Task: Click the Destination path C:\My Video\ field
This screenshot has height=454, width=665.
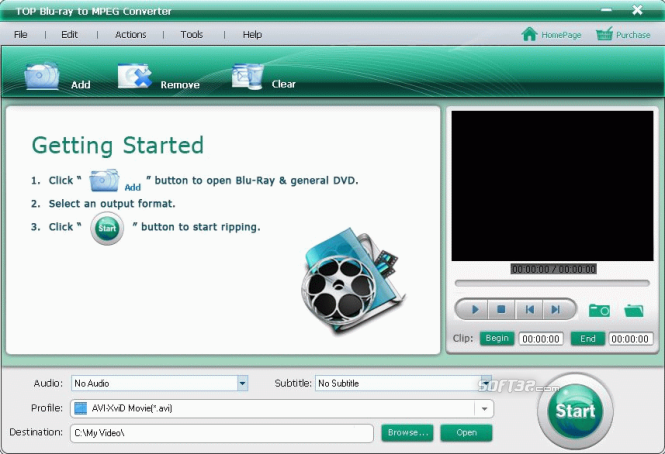Action: tap(222, 433)
